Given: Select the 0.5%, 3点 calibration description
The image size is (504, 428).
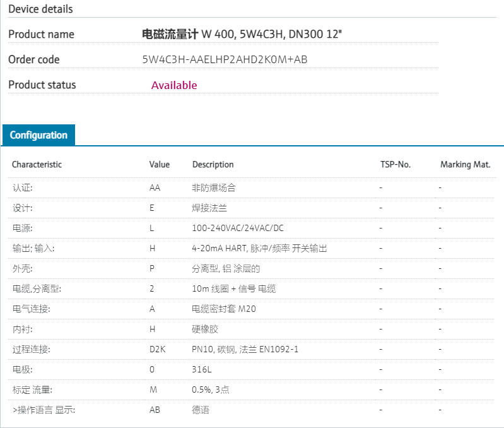Looking at the screenshot, I should coord(210,390).
